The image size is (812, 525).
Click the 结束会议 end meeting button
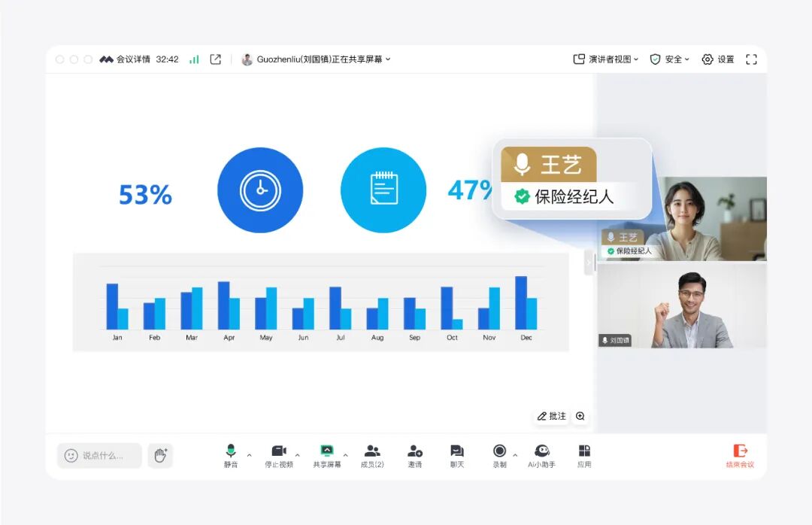coord(740,456)
